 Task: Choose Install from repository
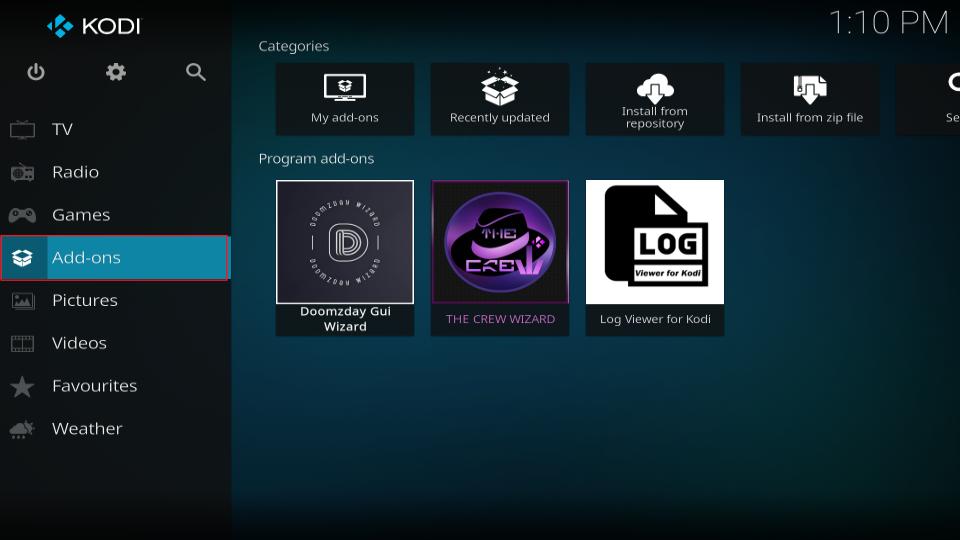coord(654,99)
